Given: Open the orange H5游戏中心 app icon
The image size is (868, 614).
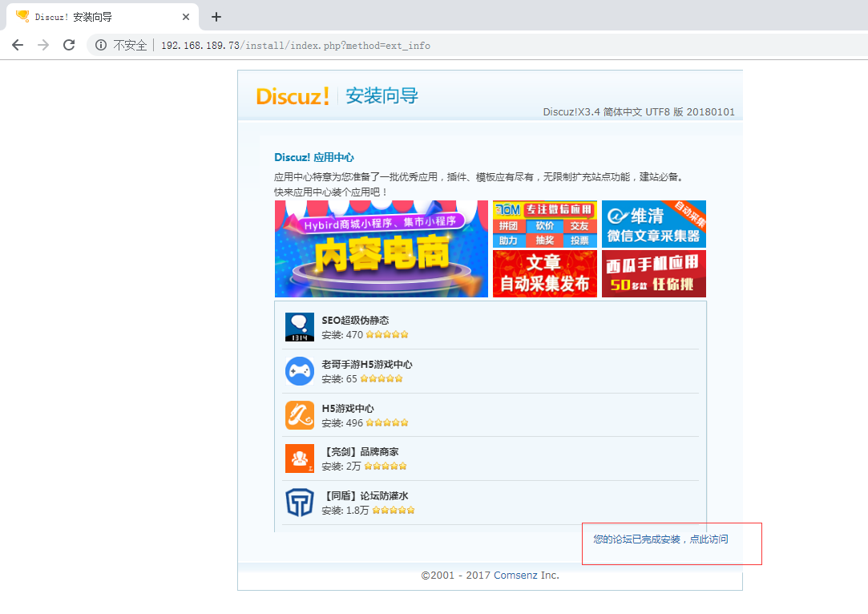Looking at the screenshot, I should tap(300, 415).
